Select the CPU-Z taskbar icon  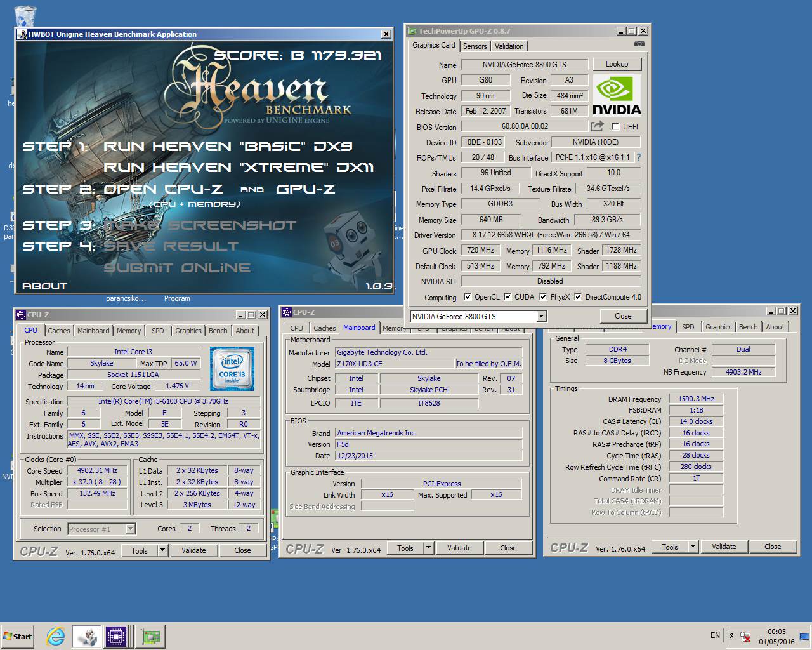click(x=117, y=636)
